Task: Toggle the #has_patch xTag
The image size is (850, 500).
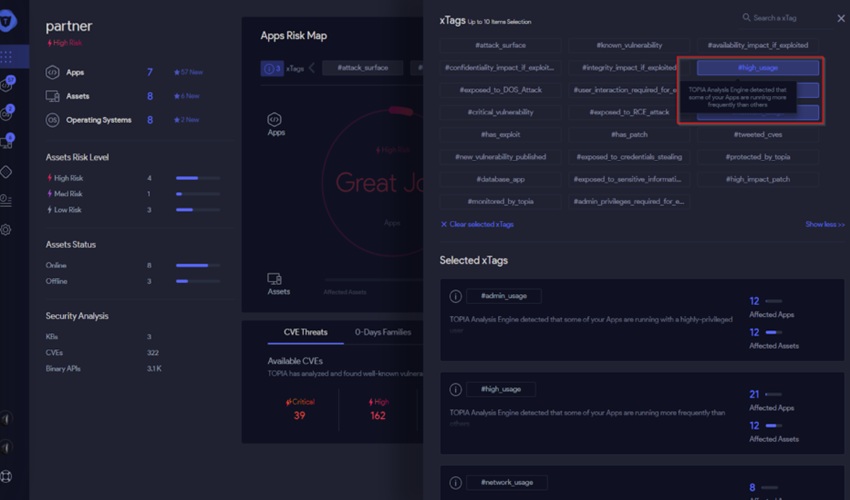Action: point(629,134)
